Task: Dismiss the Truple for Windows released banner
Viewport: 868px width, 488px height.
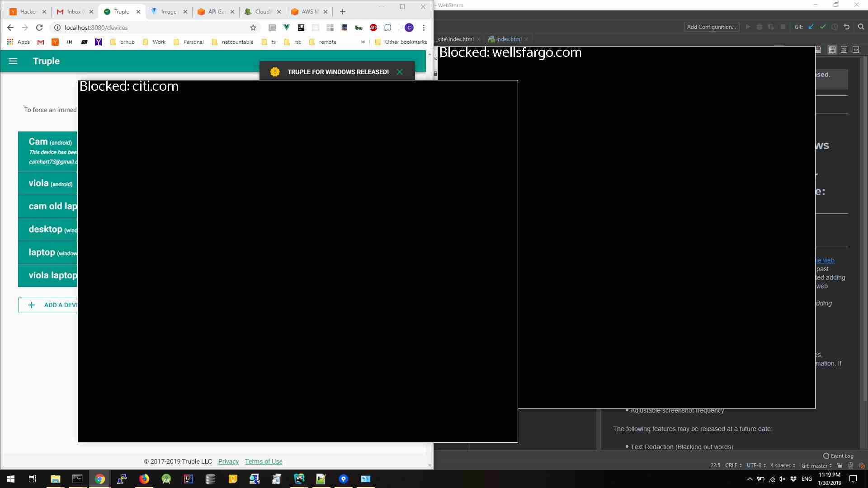Action: [400, 72]
